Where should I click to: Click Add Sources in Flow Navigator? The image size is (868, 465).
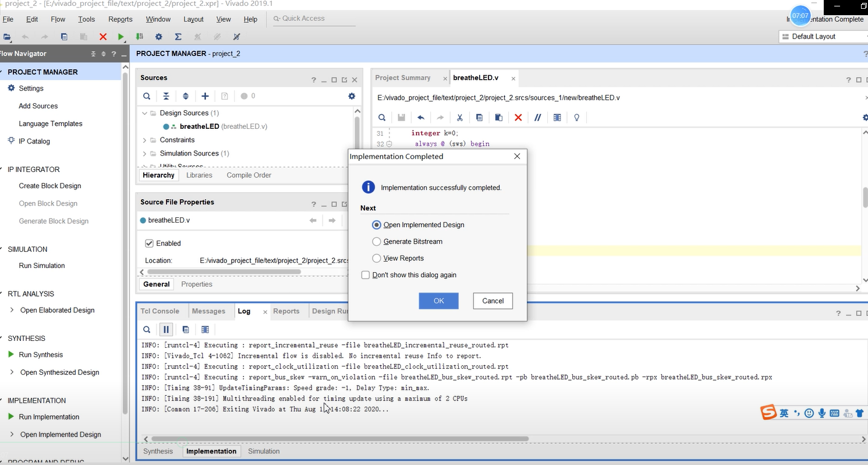pyautogui.click(x=38, y=106)
